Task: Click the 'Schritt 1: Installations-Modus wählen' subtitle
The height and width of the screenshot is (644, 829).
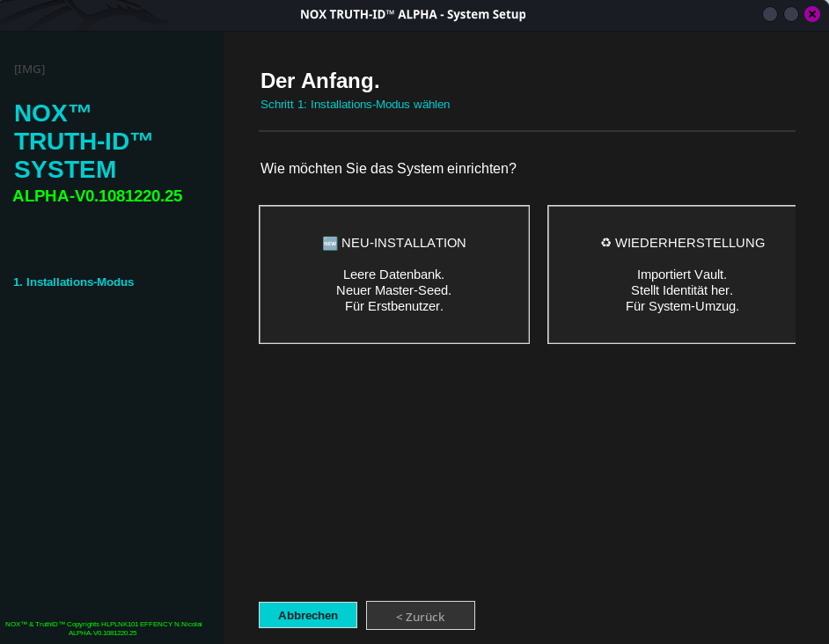Action: (355, 105)
